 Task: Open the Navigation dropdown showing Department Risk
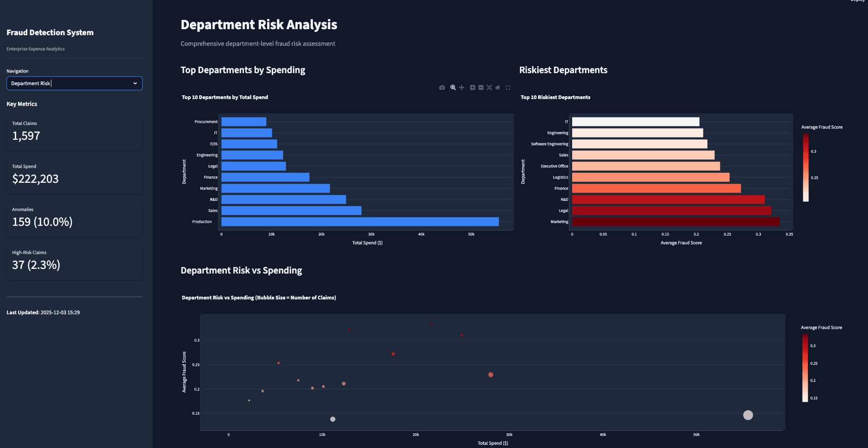[x=74, y=83]
